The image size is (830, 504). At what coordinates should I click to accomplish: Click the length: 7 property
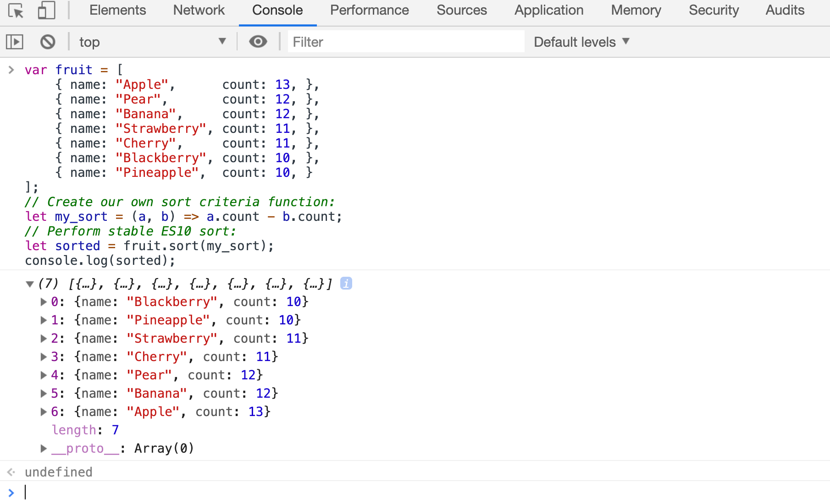[85, 430]
